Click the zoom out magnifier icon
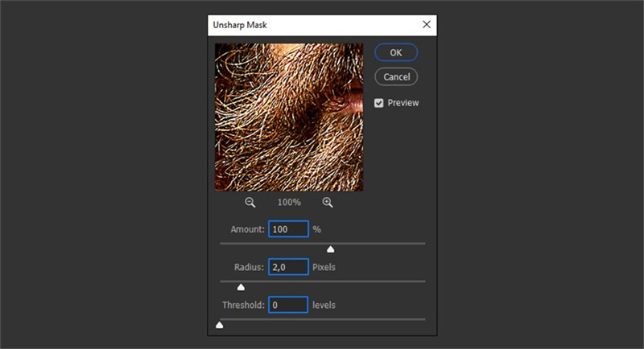The image size is (644, 349). tap(250, 203)
